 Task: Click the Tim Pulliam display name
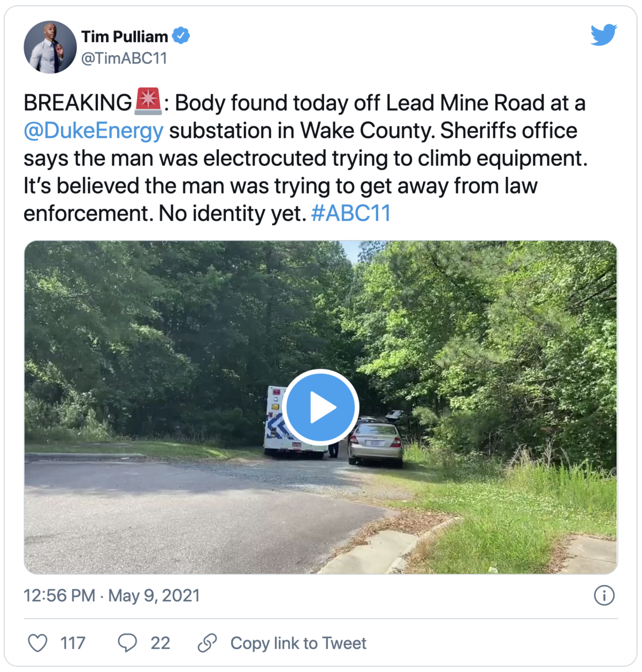click(x=125, y=36)
